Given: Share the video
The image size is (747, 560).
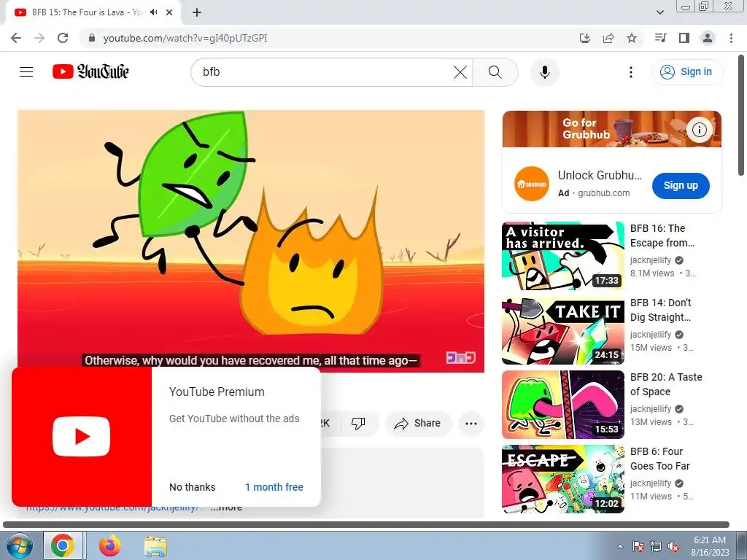Looking at the screenshot, I should [x=417, y=423].
